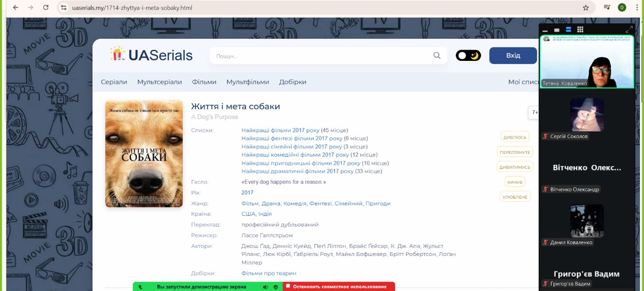Open the Chrome three-dot menu

pyautogui.click(x=637, y=8)
